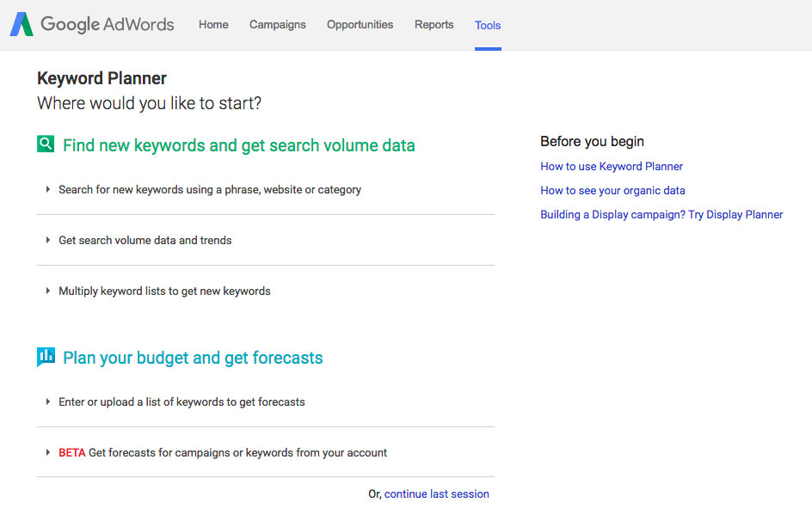Switch to the Reports tab
812x515 pixels.
click(434, 25)
